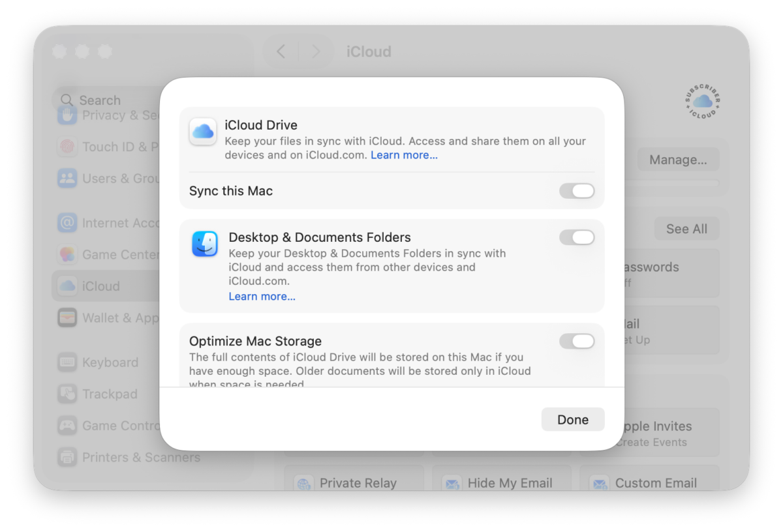Click the Printers & Scanners label in sidebar

pyautogui.click(x=141, y=458)
